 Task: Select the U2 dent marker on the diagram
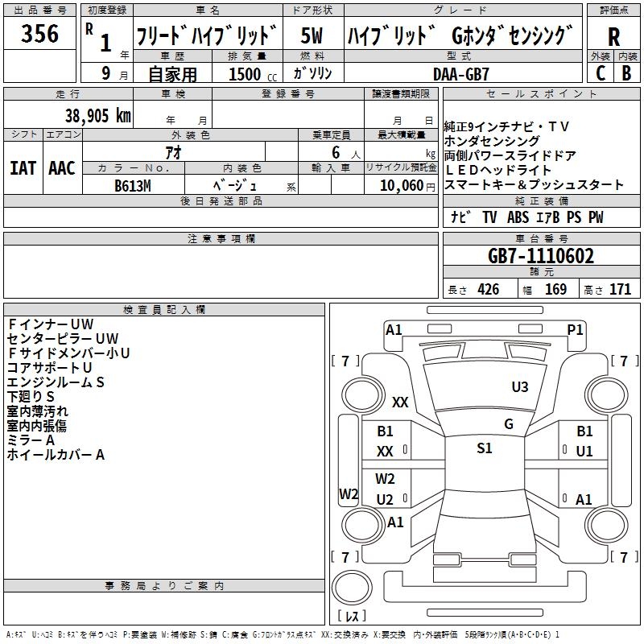point(385,499)
